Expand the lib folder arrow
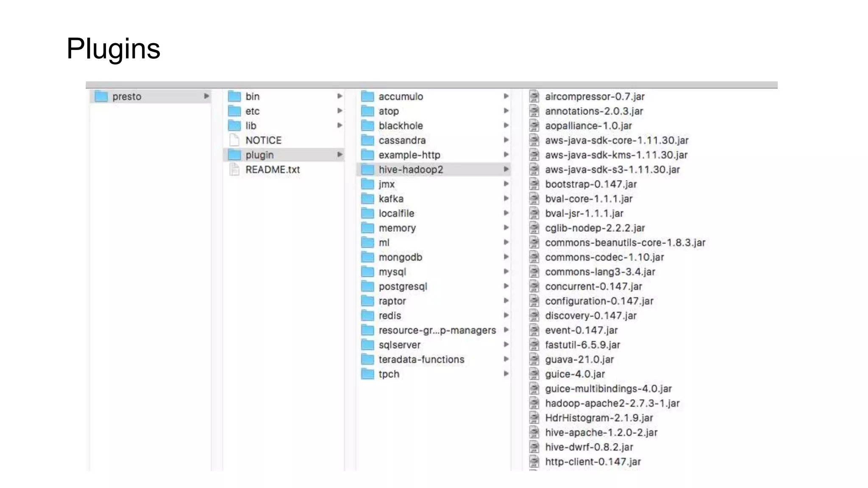The width and height of the screenshot is (868, 488). coord(339,125)
